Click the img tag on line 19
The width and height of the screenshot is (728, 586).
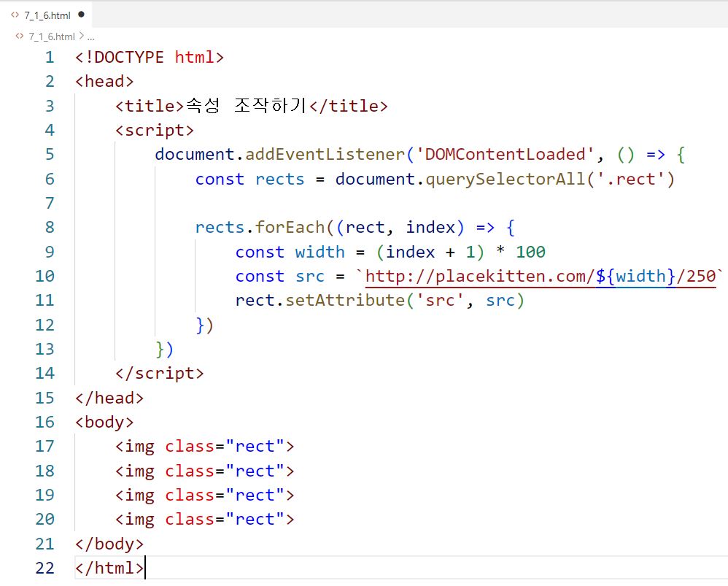click(205, 496)
